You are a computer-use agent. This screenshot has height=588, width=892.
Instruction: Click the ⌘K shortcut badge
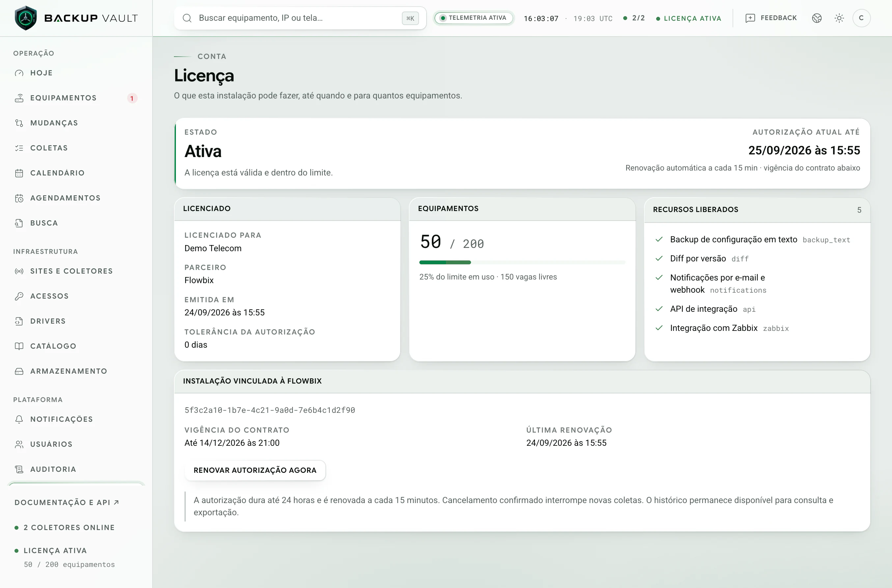pyautogui.click(x=410, y=18)
